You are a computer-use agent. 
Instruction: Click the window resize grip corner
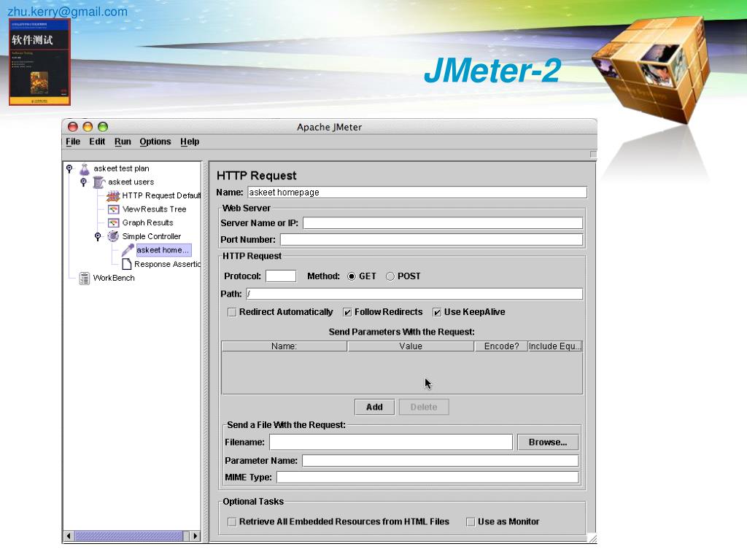(592, 538)
